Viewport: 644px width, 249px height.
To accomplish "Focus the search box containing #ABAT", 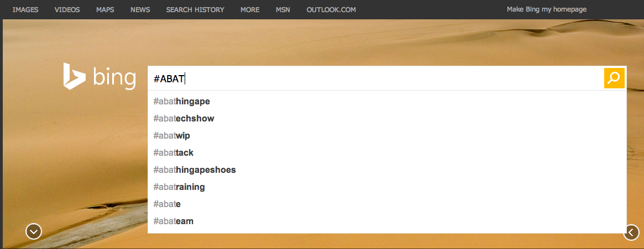I will click(x=376, y=78).
